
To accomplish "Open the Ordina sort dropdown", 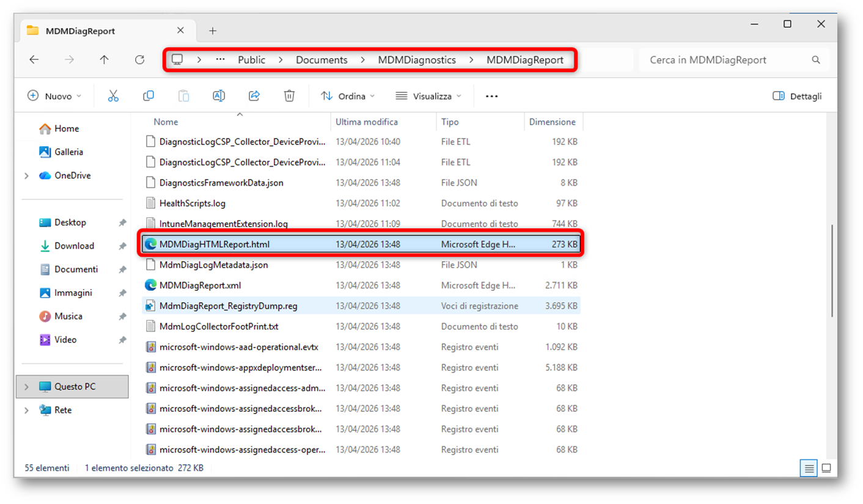I will pos(348,96).
